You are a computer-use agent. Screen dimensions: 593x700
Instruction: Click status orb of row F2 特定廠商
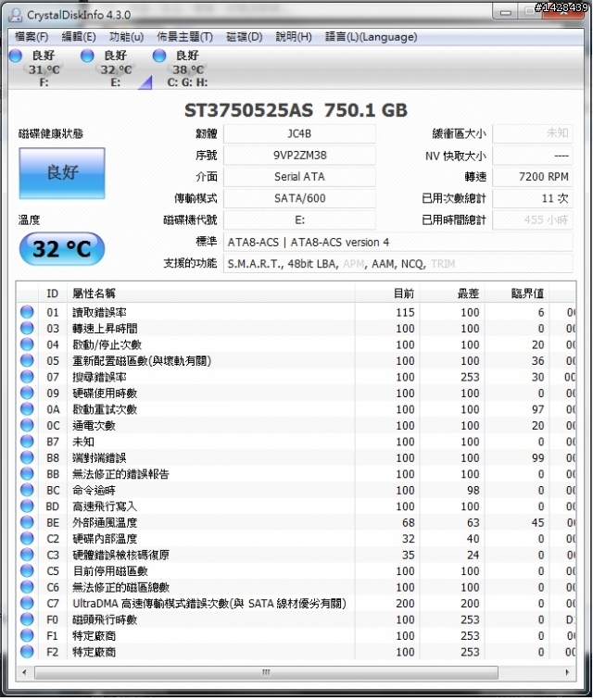[x=27, y=651]
